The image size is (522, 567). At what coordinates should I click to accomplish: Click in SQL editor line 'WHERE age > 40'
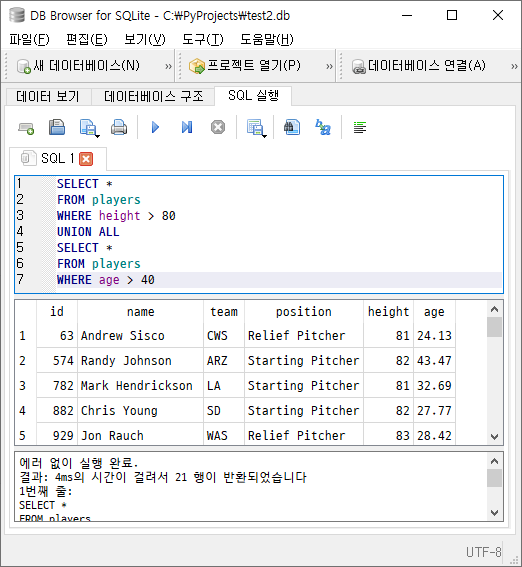[x=279, y=280]
